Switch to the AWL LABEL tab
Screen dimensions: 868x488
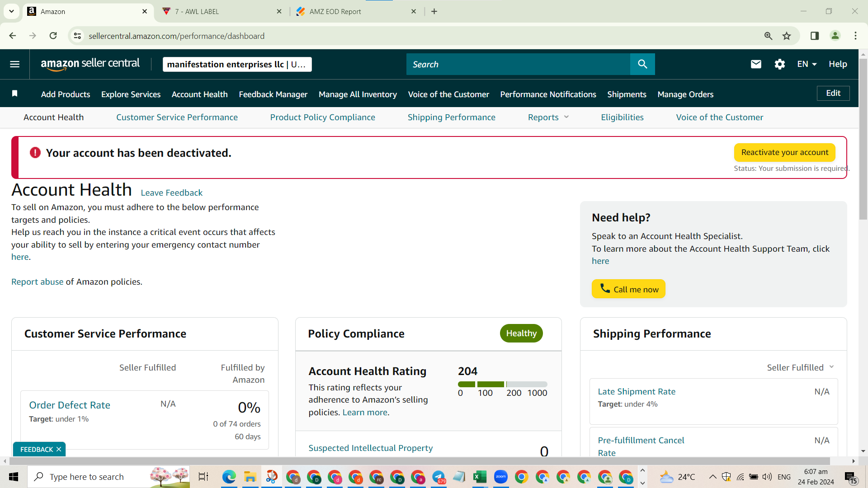(x=222, y=11)
